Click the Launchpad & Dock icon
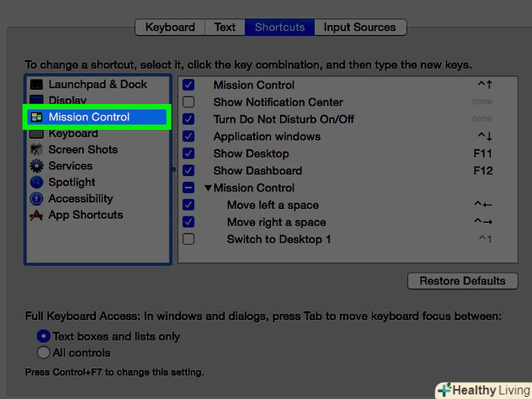This screenshot has width=532, height=399. [x=37, y=85]
